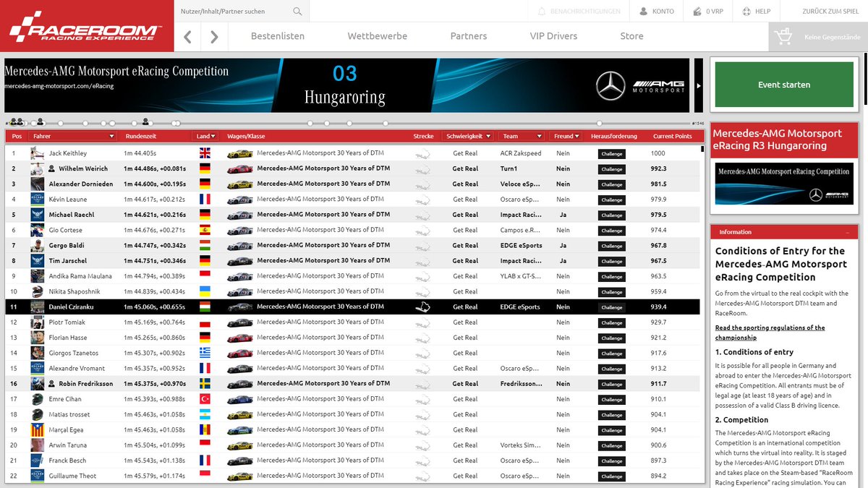
Task: Click banner next arrow beside AMG logo
Action: pyautogui.click(x=698, y=85)
